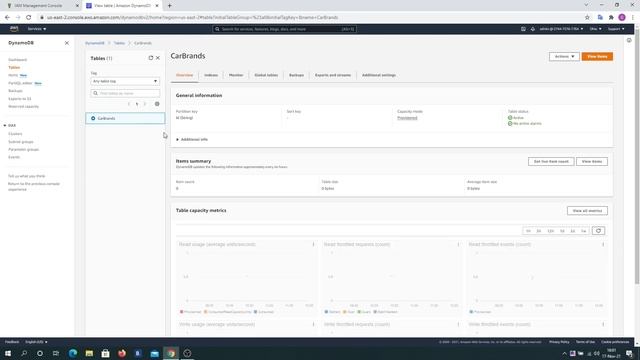Open Chrome profile avatar
The image size is (640, 360).
click(622, 18)
